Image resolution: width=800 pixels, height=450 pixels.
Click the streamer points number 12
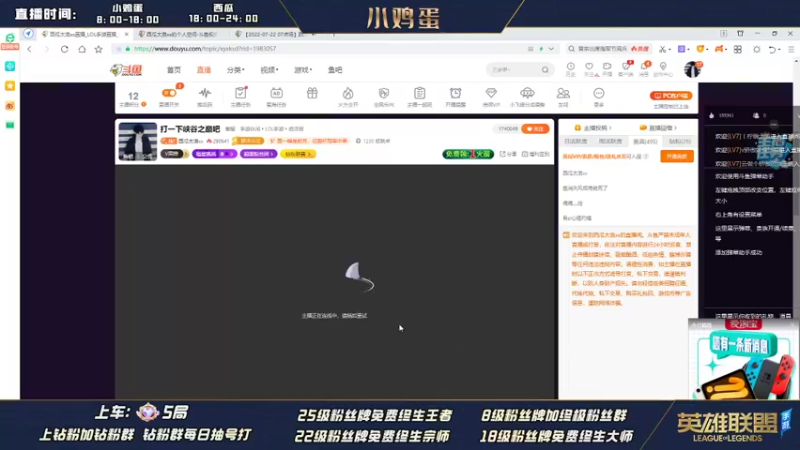point(133,96)
